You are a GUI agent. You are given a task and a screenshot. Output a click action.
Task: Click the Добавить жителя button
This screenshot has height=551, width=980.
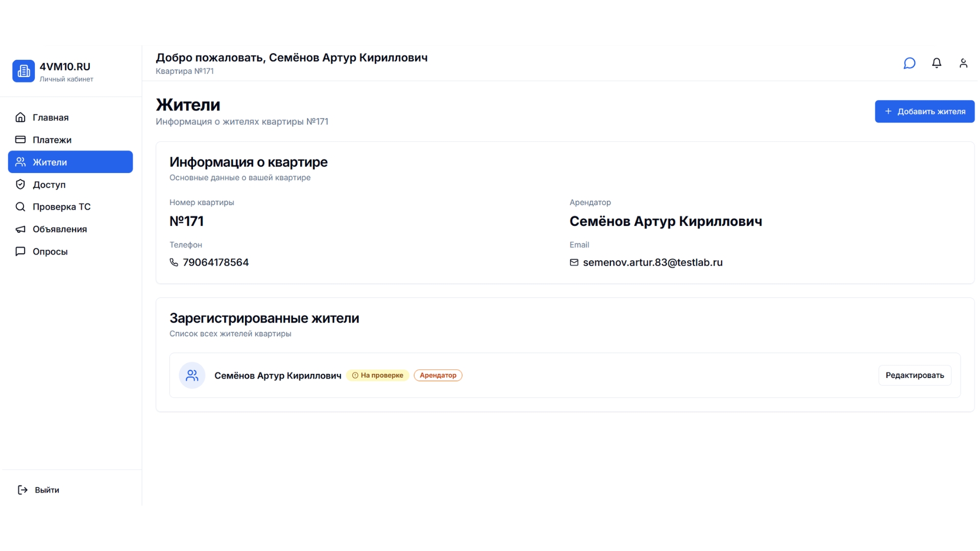point(924,111)
